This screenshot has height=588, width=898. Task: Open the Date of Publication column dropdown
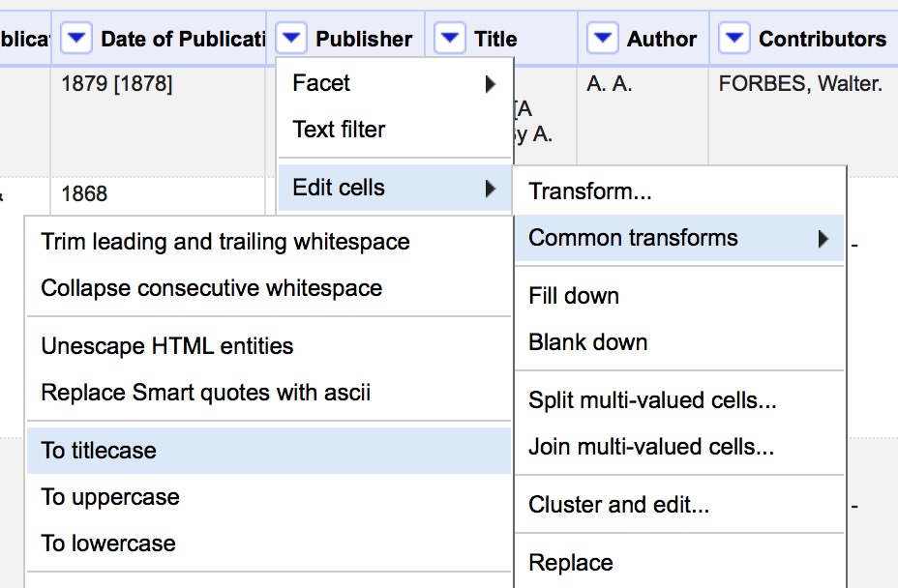point(75,38)
